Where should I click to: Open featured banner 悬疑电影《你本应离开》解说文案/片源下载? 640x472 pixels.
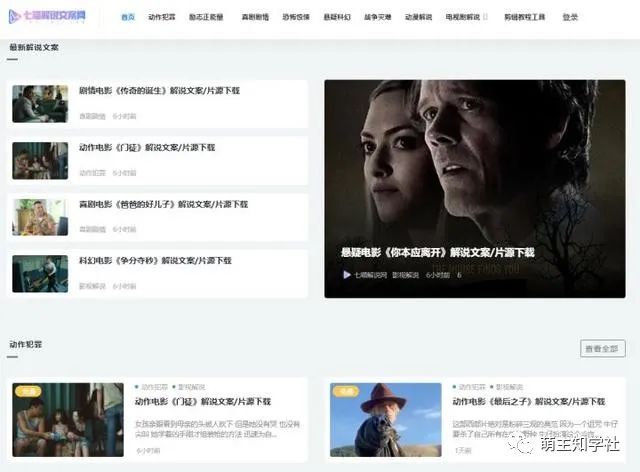pos(438,252)
